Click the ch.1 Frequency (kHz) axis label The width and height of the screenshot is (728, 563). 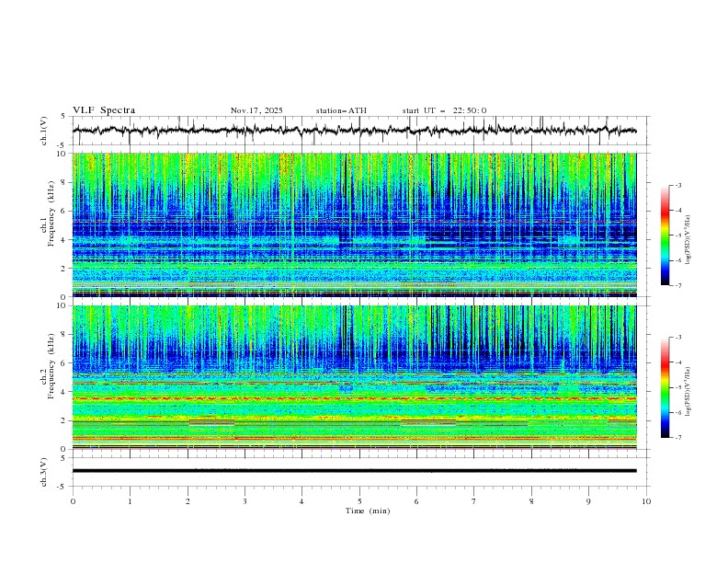click(47, 224)
